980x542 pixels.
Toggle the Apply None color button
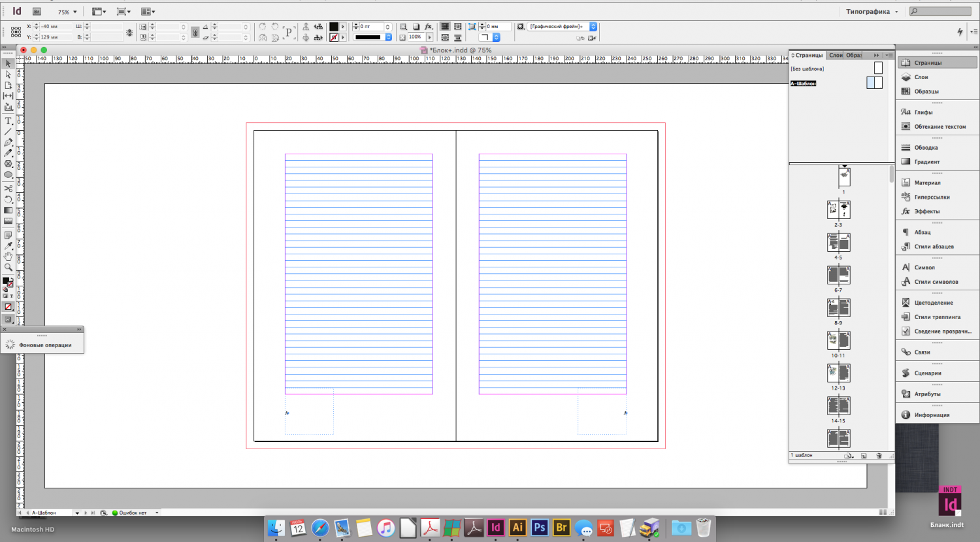click(x=8, y=307)
